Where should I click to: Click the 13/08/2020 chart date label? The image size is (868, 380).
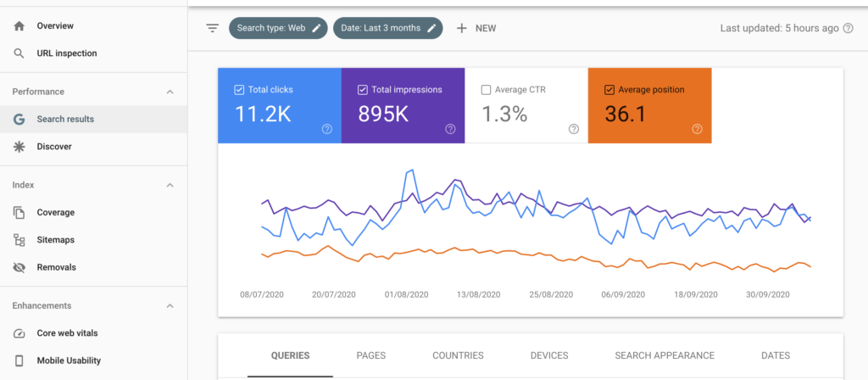(x=479, y=294)
